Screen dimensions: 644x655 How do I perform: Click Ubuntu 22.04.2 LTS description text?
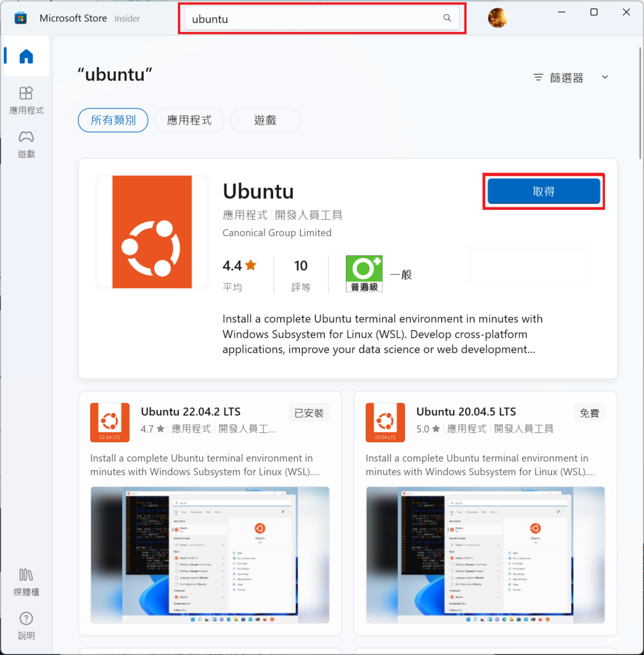205,465
